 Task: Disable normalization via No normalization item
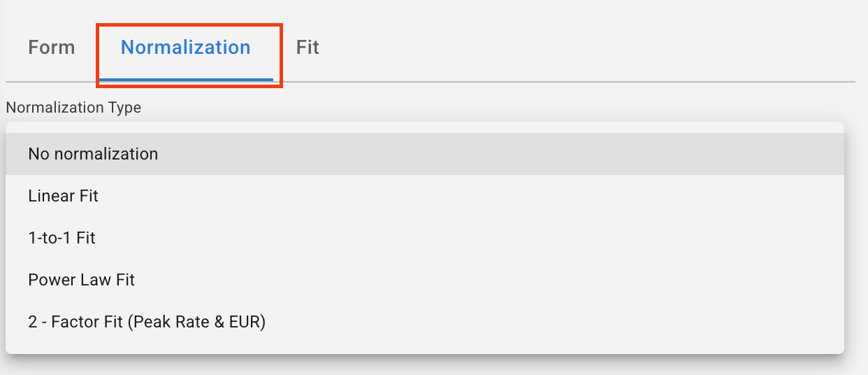(x=93, y=154)
